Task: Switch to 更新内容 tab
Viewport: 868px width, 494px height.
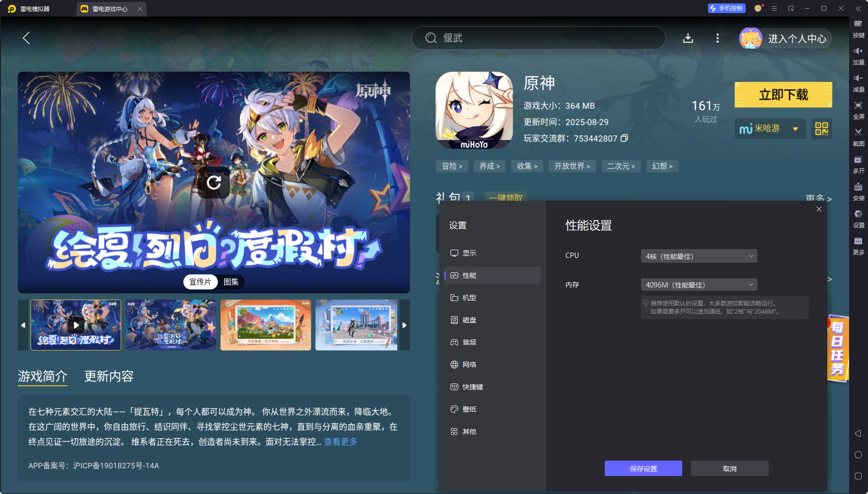Action: point(109,376)
